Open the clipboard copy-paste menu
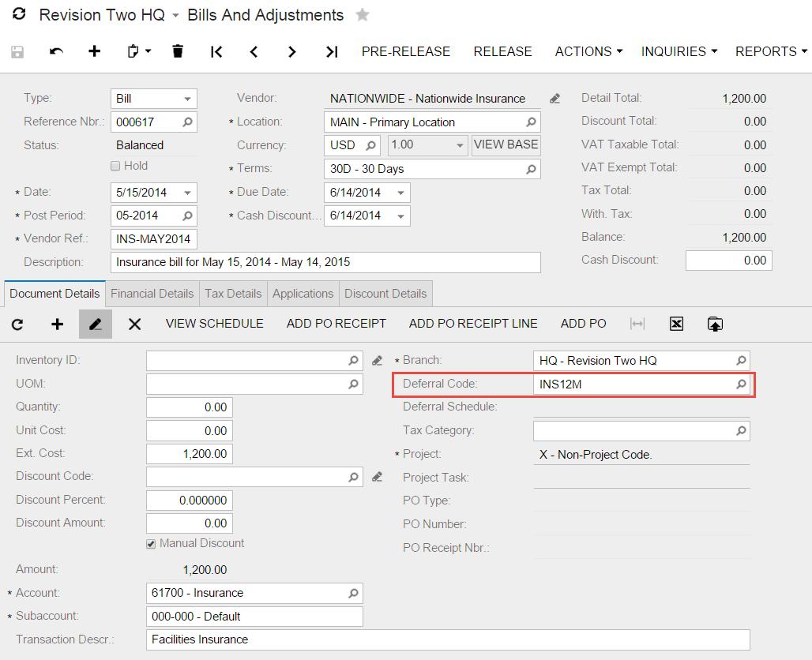 [139, 51]
